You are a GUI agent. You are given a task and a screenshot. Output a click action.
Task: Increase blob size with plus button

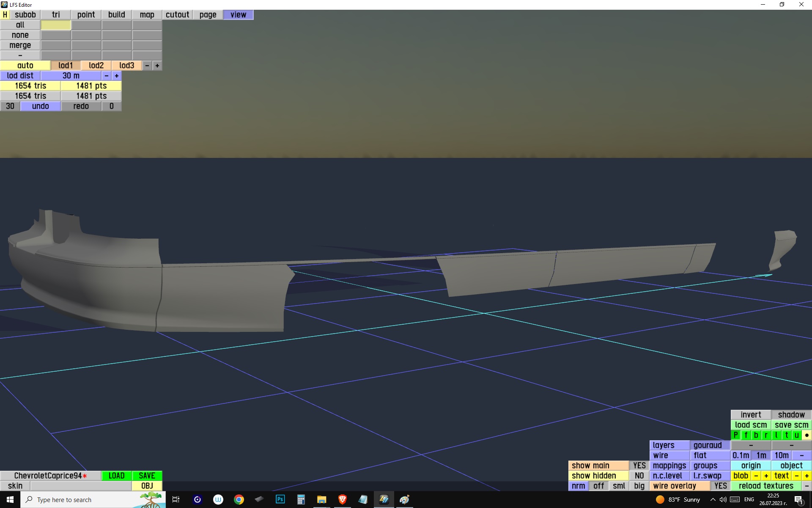[x=766, y=475]
